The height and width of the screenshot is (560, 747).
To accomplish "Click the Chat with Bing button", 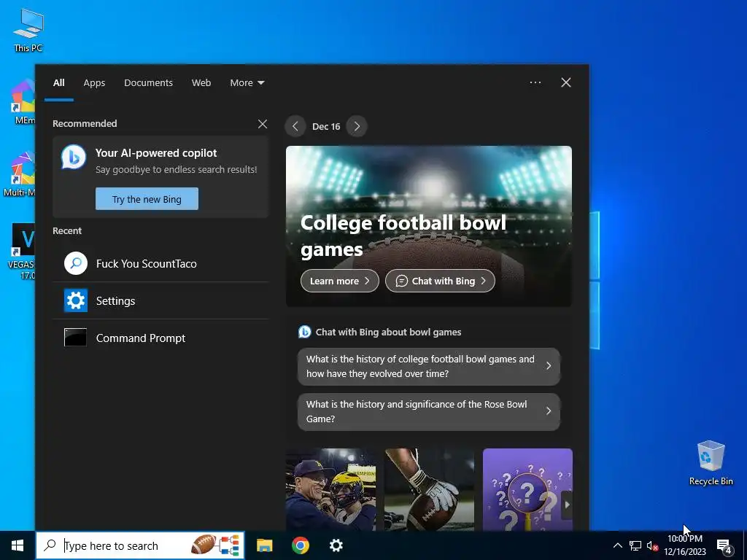I will click(x=440, y=281).
